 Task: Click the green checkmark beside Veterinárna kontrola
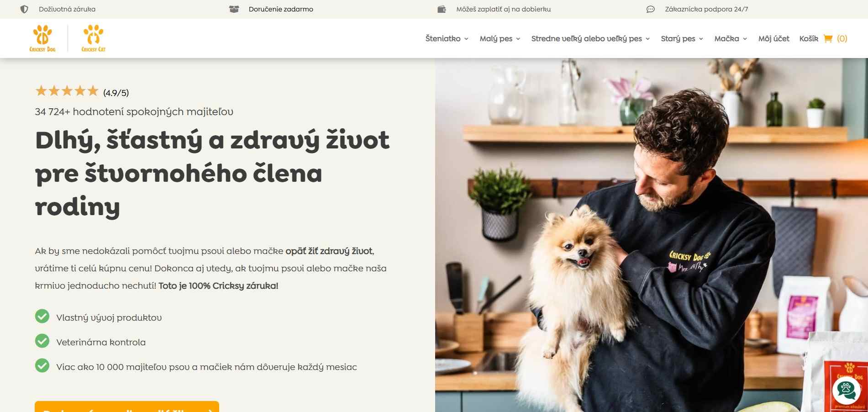pos(42,341)
